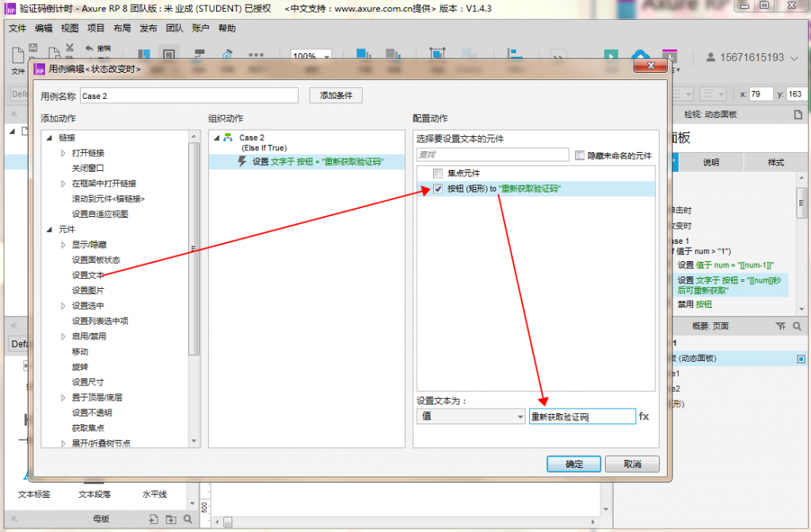This screenshot has width=811, height=532.
Task: Click the action list vertical scrollbar thumb
Action: (x=193, y=245)
